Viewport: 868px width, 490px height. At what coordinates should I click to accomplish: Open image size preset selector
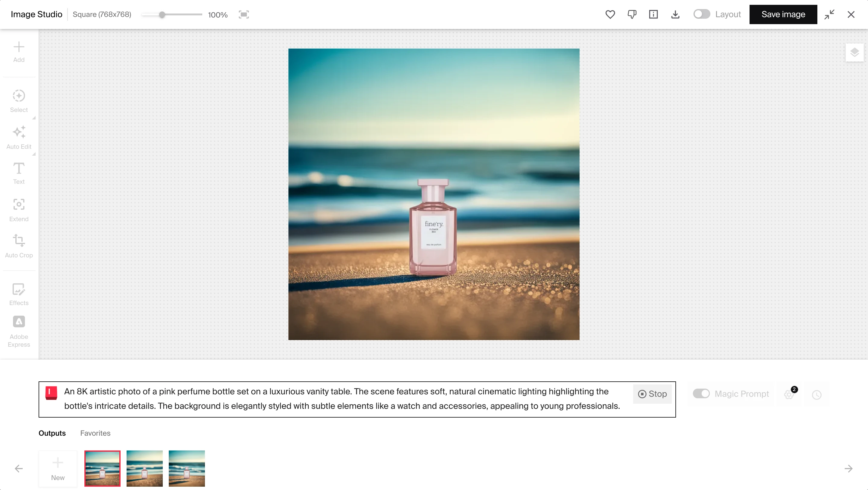click(101, 14)
